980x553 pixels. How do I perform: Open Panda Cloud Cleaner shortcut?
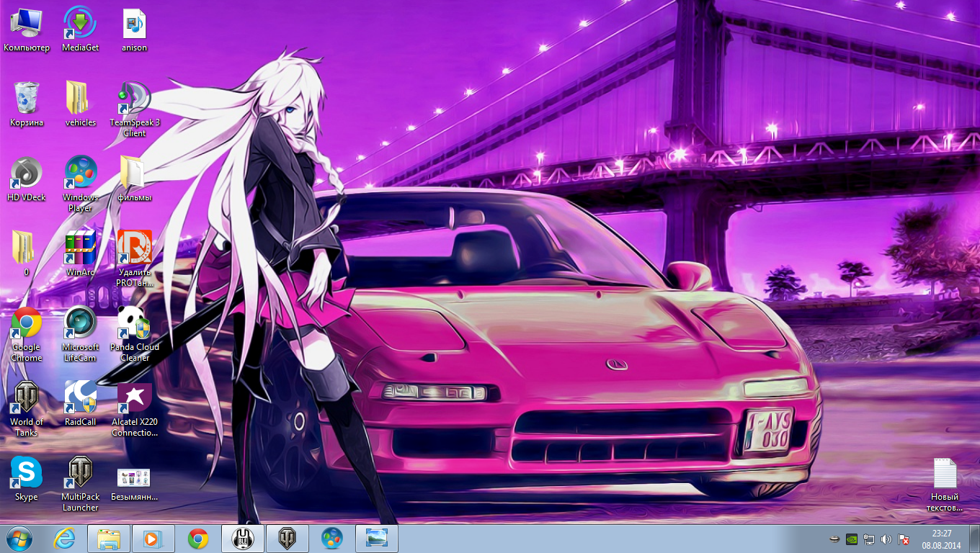pyautogui.click(x=135, y=333)
